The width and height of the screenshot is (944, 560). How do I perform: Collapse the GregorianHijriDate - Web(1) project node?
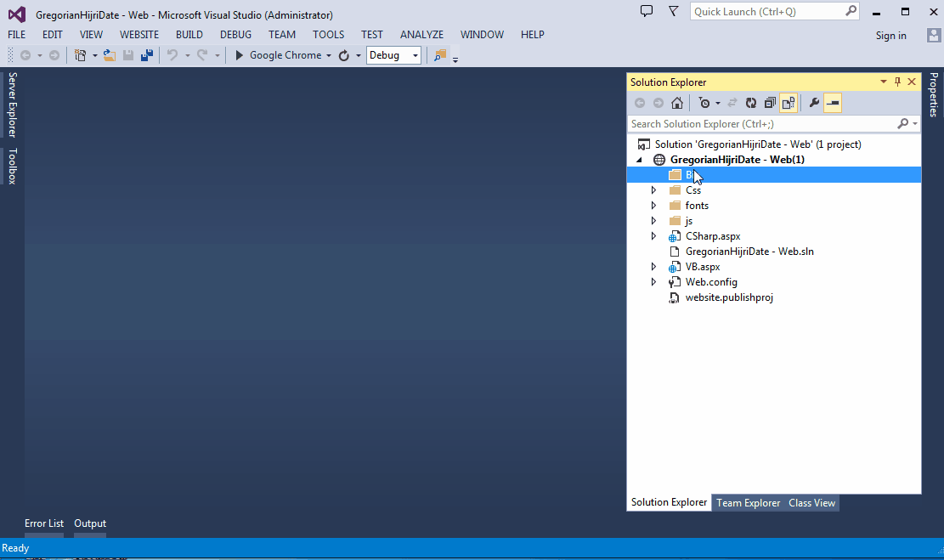tap(639, 160)
